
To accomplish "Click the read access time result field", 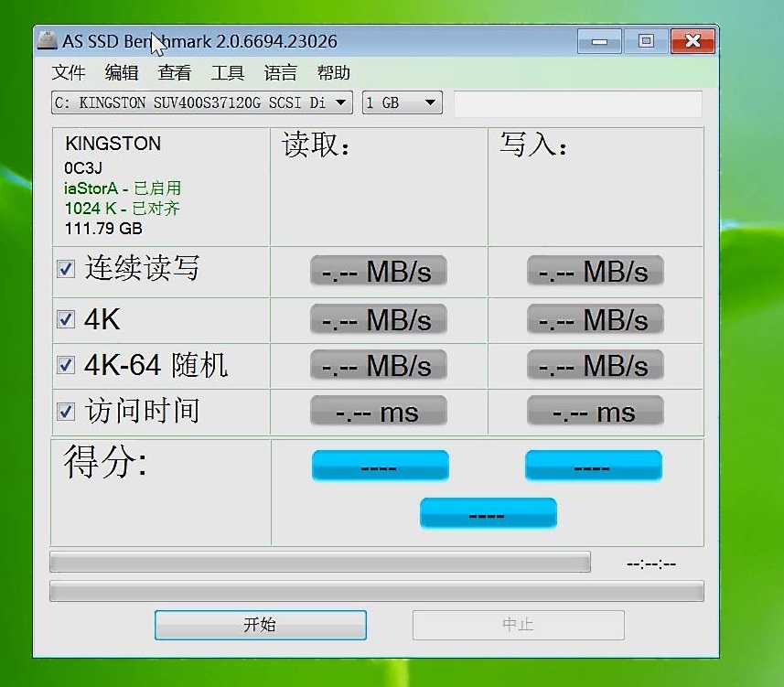I will point(378,412).
